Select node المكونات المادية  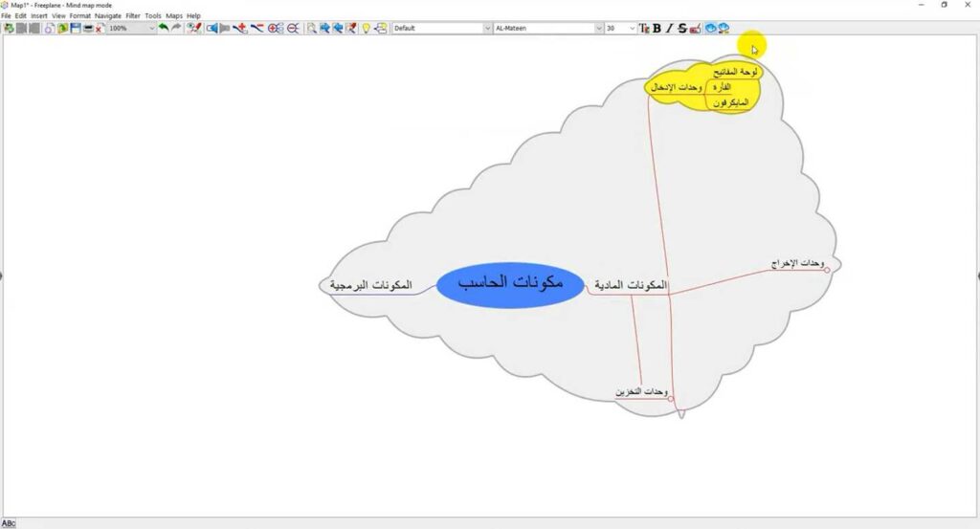click(x=631, y=285)
